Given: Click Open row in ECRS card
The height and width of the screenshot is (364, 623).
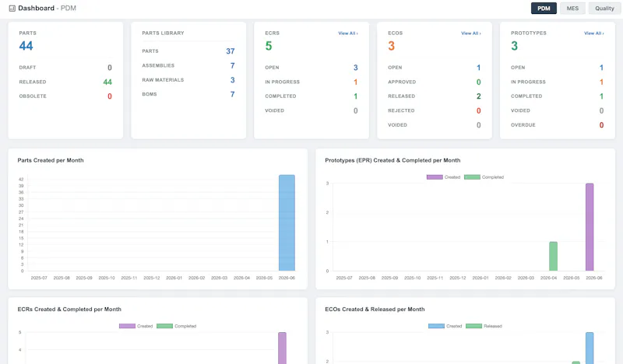Looking at the screenshot, I should (x=311, y=68).
